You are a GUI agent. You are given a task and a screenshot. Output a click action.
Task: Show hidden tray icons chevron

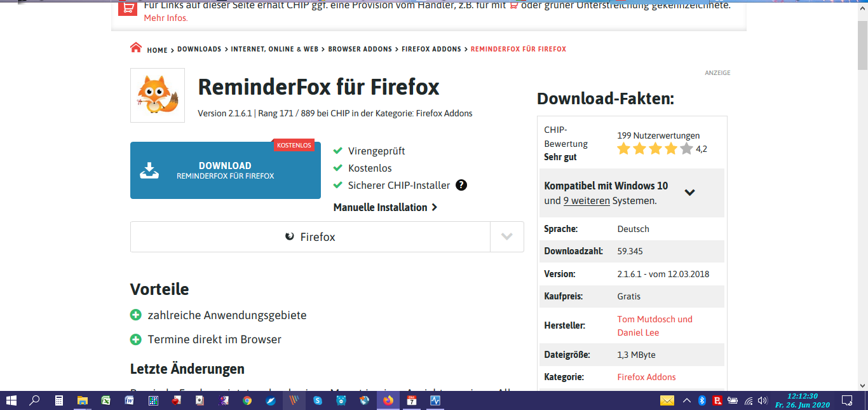(686, 400)
